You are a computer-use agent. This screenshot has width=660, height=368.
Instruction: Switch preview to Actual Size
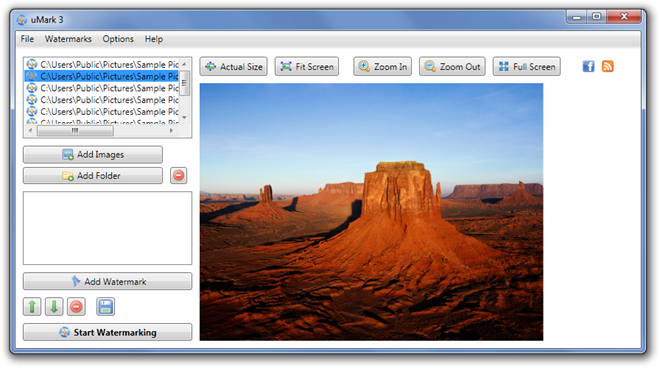tap(234, 67)
